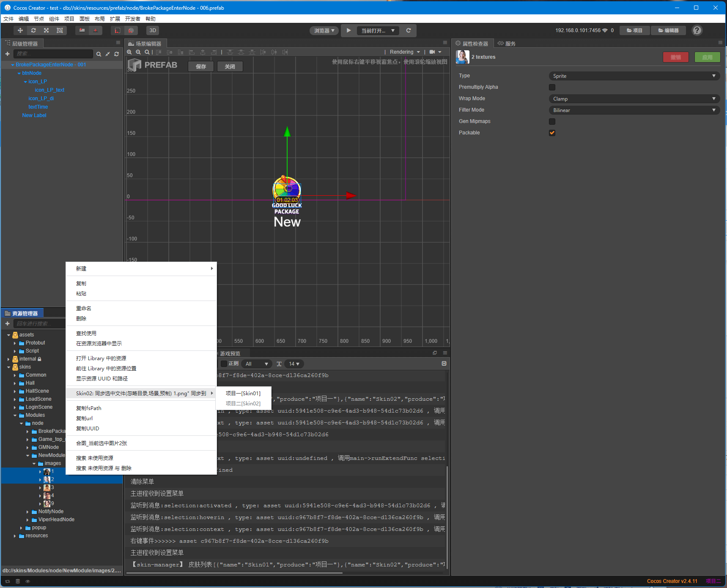Click the console clear-on-collapse icon at right

pos(444,364)
